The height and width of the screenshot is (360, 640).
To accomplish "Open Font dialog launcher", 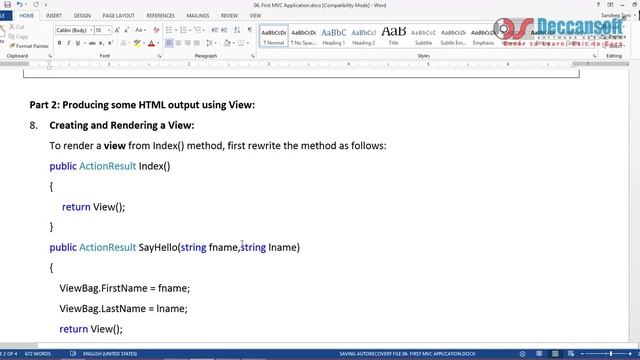I will click(159, 56).
